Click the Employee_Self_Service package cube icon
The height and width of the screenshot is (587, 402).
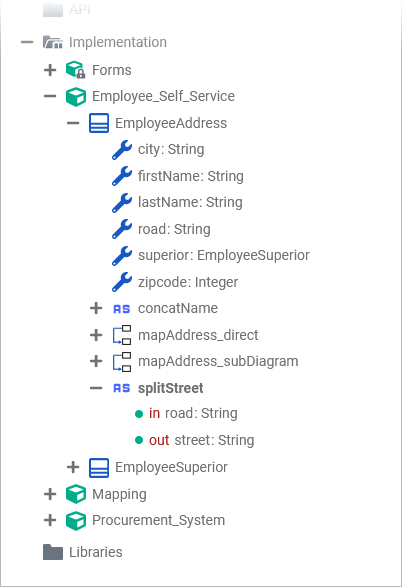point(76,97)
